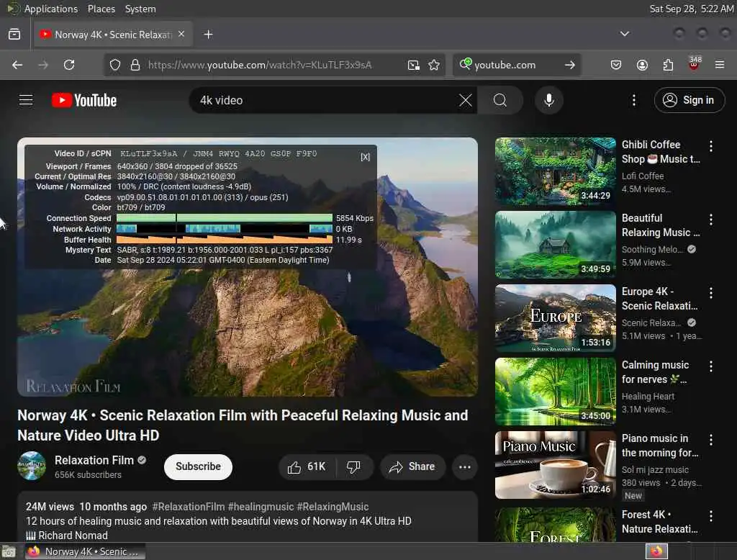Clear the search query with X
The image size is (737, 560).
click(466, 100)
